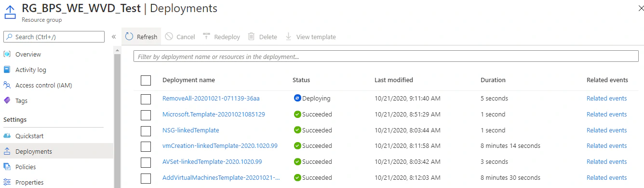Click the '10/21/2020, 9:11:40 AM' timestamp
The height and width of the screenshot is (188, 644).
(x=407, y=98)
